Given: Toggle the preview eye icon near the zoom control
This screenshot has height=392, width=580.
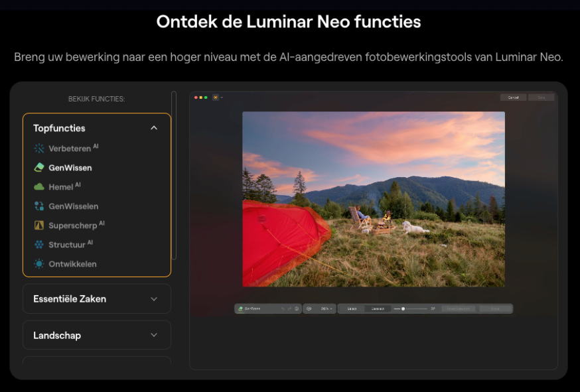Looking at the screenshot, I should (308, 308).
